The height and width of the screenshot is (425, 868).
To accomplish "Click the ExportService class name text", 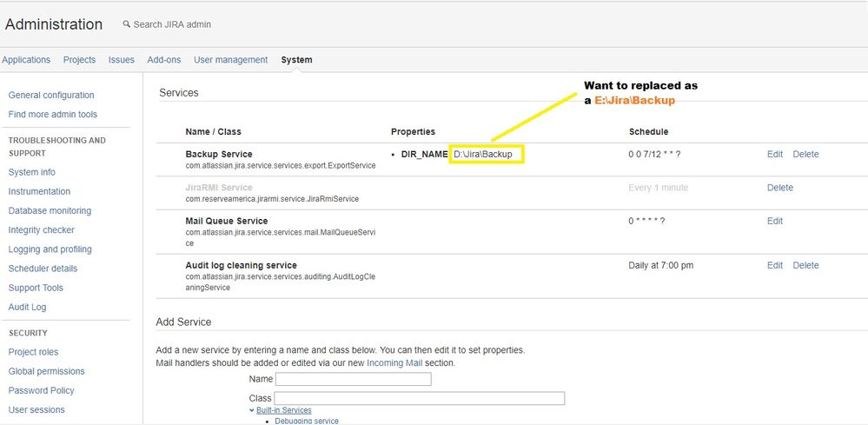I will click(281, 165).
